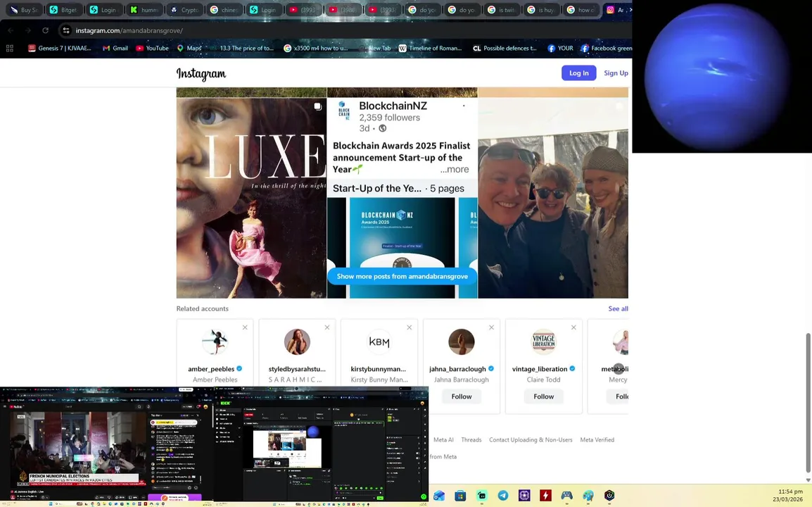This screenshot has width=812, height=507.
Task: Show next related accounts with arrow
Action: [618, 368]
